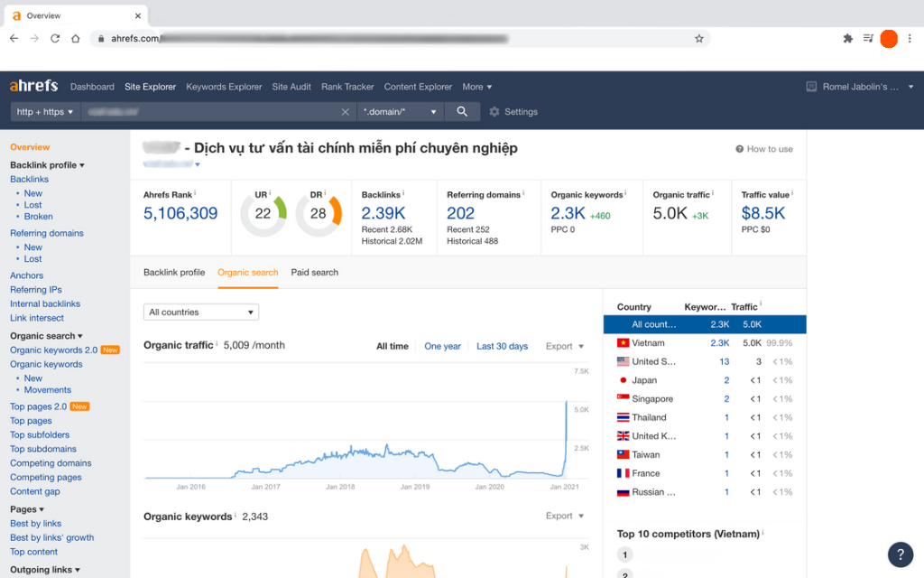The height and width of the screenshot is (578, 924).
Task: Bookmark page with the star icon
Action: coord(698,39)
